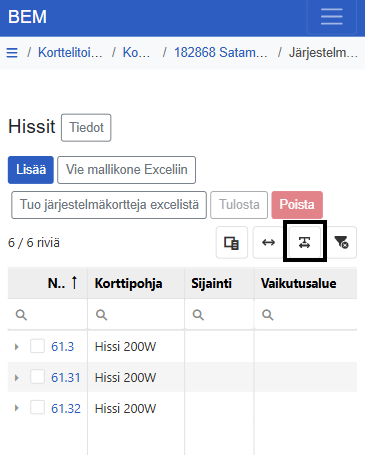Open the breadcrumb navigation list icon
This screenshot has width=365, height=455.
pyautogui.click(x=12, y=53)
